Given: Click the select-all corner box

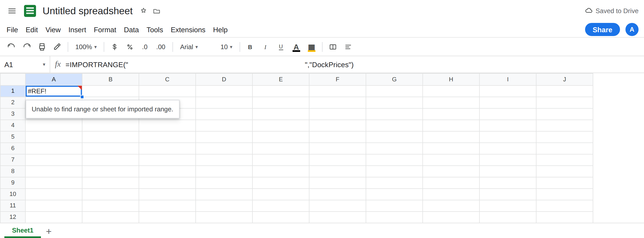Looking at the screenshot, I should pyautogui.click(x=13, y=79).
